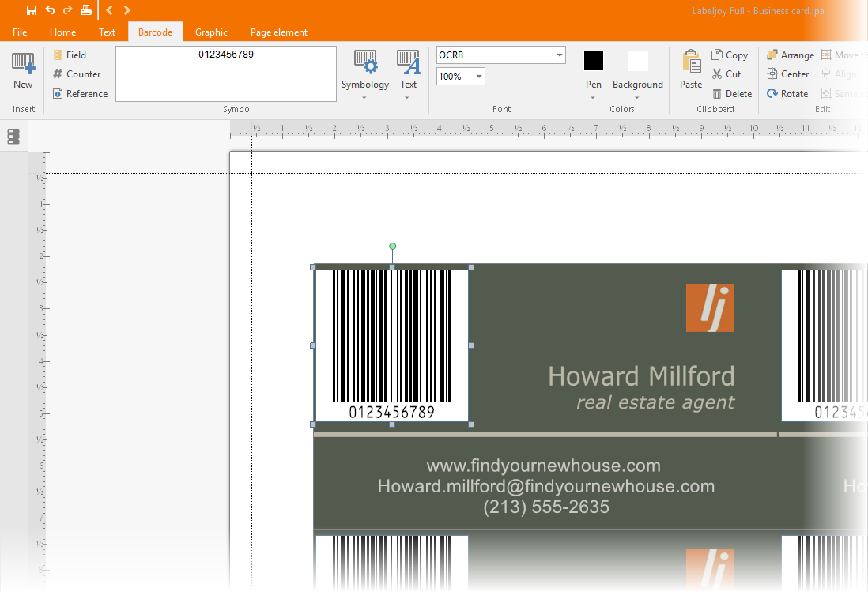Redo the last action
This screenshot has width=868, height=592.
[67, 10]
